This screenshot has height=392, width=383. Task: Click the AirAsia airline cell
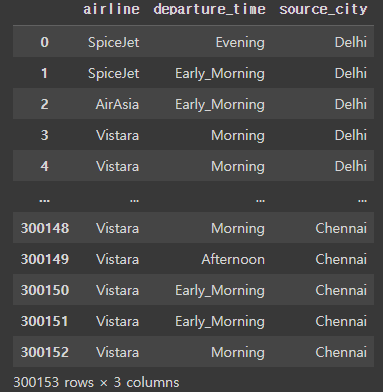click(117, 104)
